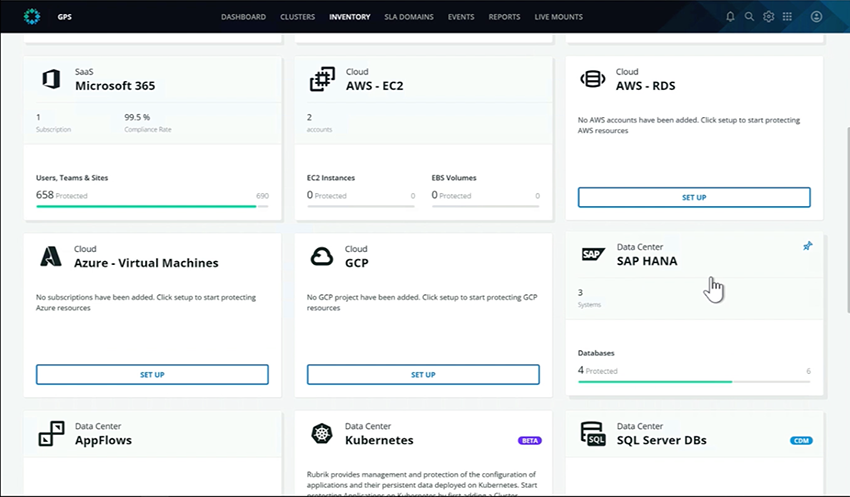Select the Inventory tab
This screenshot has height=497, width=850.
coord(350,17)
